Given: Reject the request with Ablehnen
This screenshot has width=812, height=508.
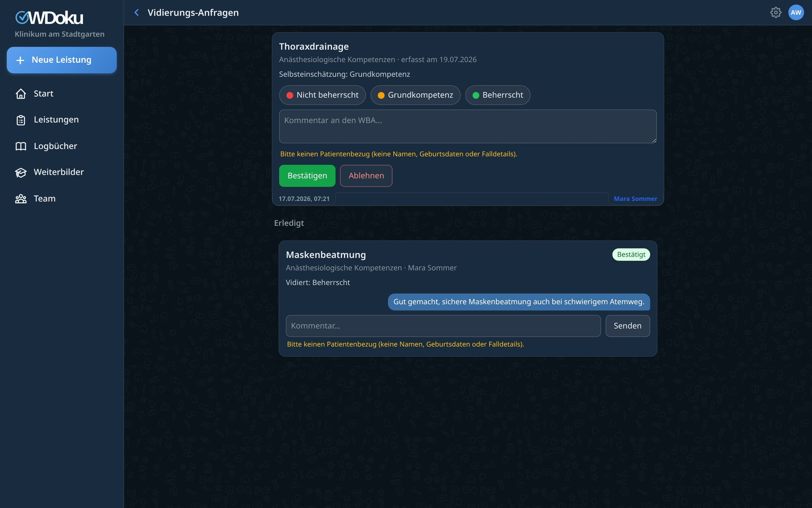Looking at the screenshot, I should (x=366, y=176).
